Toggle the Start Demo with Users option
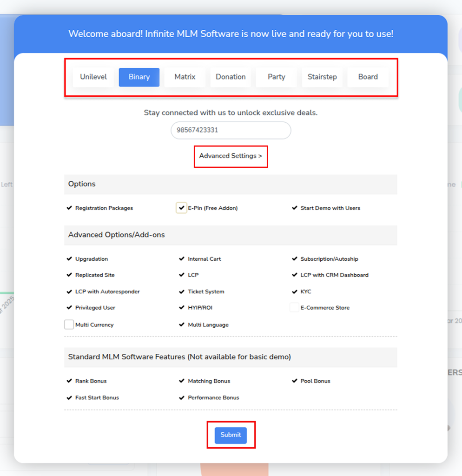 click(295, 208)
